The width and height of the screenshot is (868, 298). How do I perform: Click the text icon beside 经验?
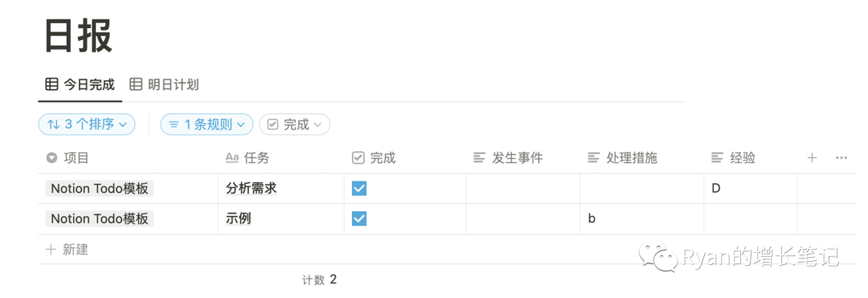(x=718, y=158)
